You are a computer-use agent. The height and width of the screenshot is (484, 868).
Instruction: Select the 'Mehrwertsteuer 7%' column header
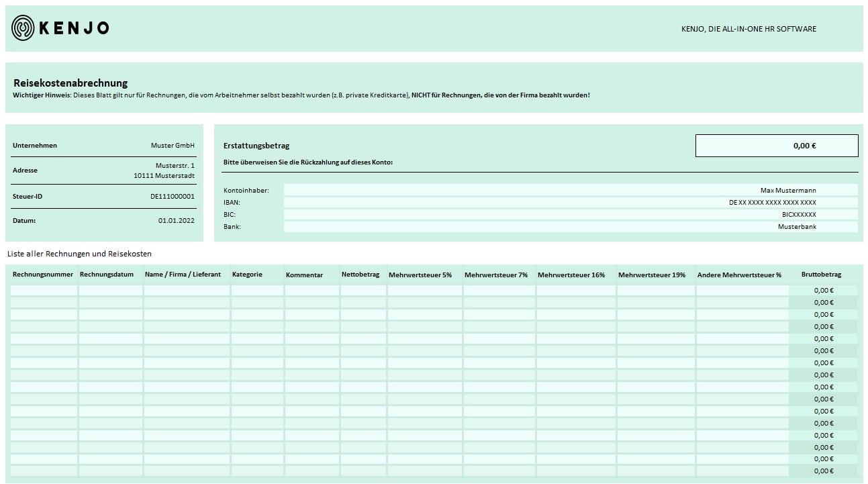click(496, 275)
